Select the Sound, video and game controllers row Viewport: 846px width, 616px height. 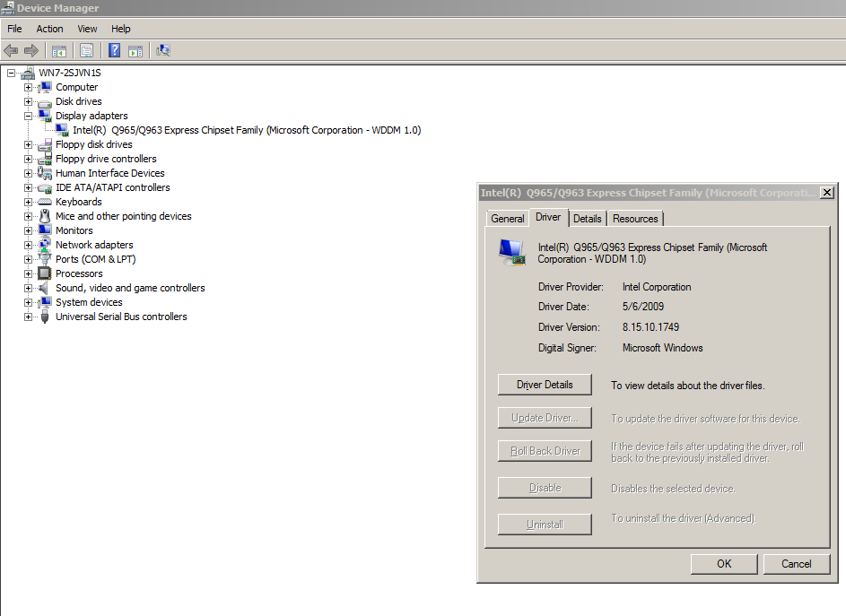[x=130, y=288]
